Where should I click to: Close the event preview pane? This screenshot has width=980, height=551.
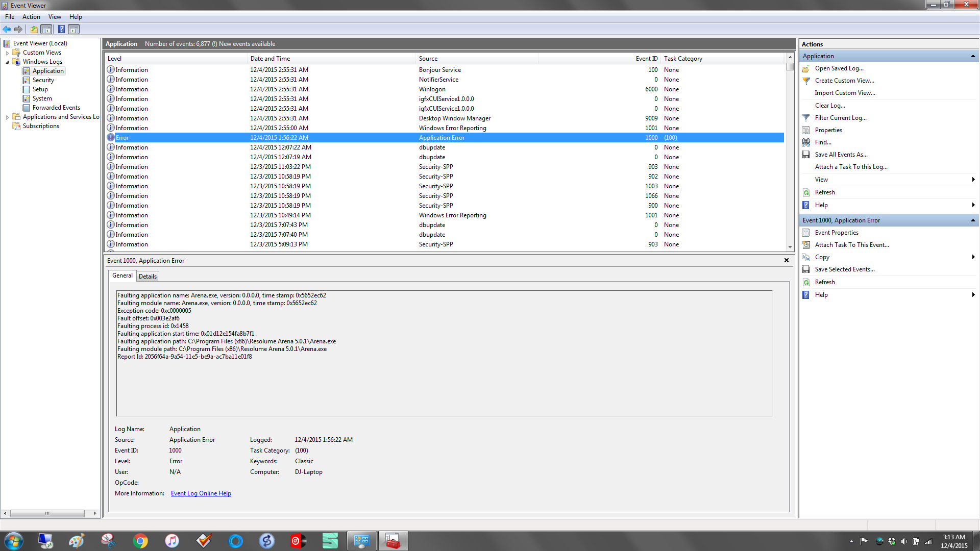pyautogui.click(x=787, y=260)
